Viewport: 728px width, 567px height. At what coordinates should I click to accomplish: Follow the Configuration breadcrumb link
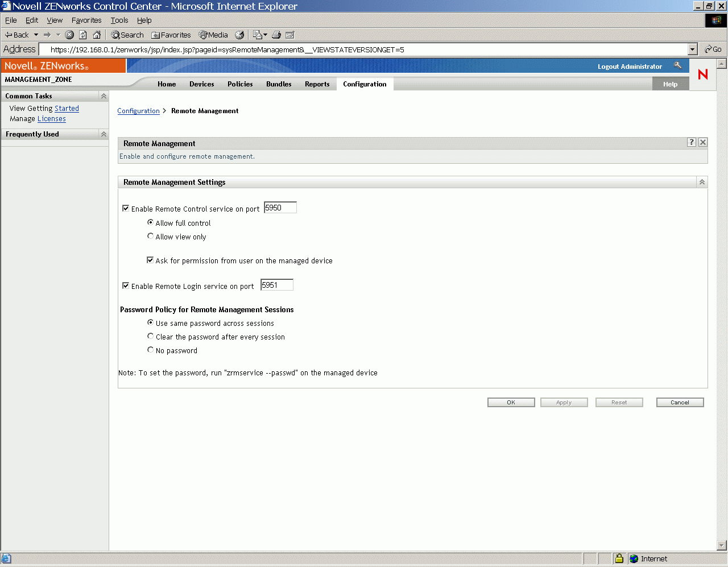tap(138, 111)
